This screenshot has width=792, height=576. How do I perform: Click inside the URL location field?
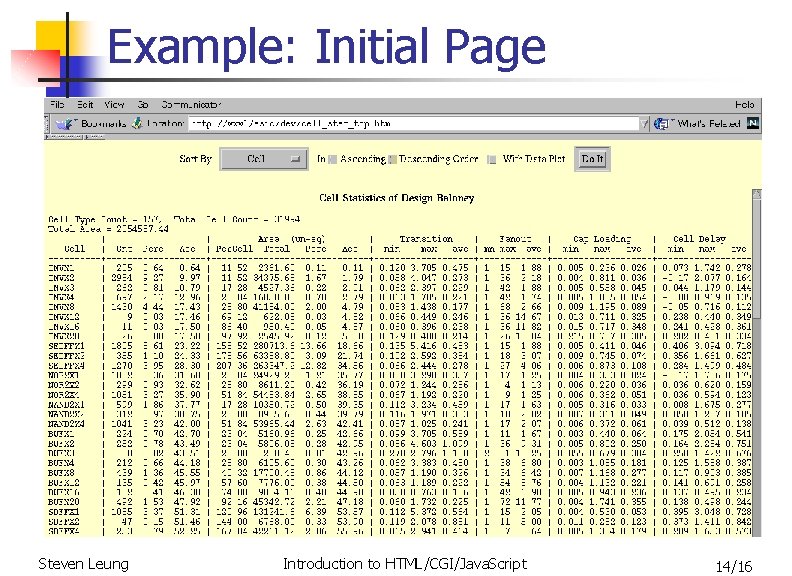click(x=413, y=123)
